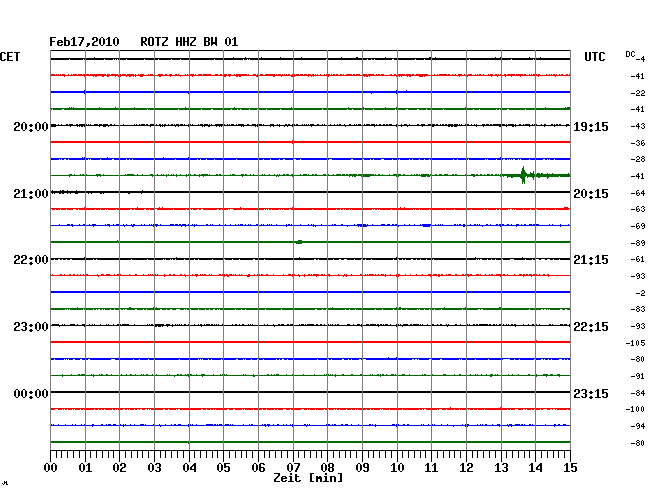Image resolution: width=650 pixels, height=494 pixels.
Task: Click the DC value '-91'
Action: click(638, 376)
